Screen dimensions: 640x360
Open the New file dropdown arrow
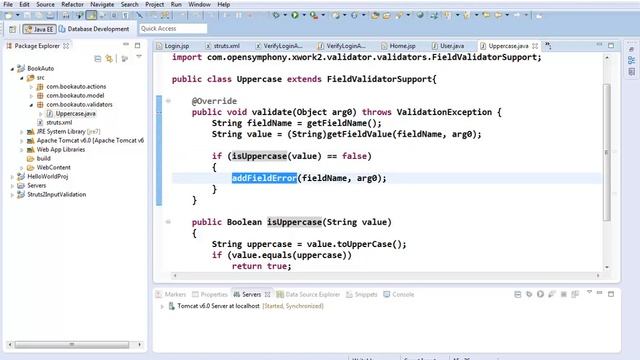[18, 16]
